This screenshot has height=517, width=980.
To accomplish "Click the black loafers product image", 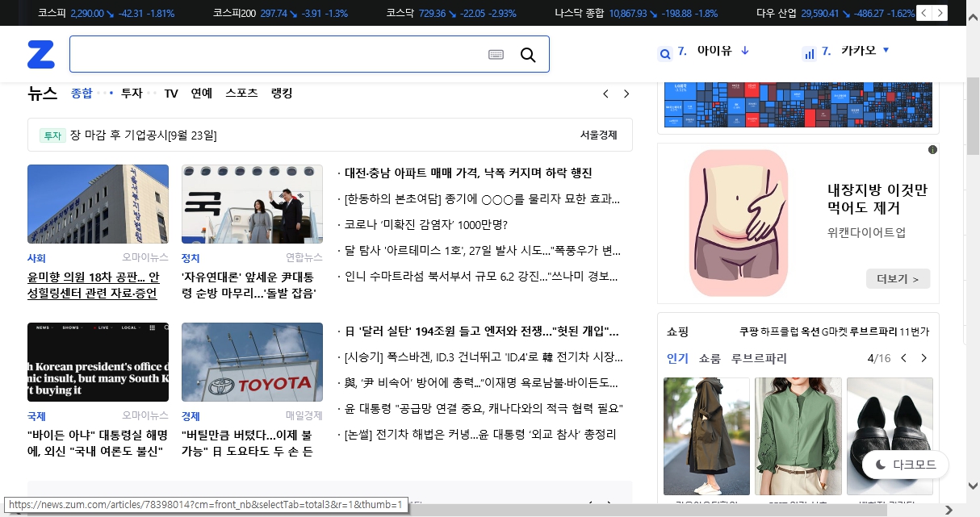I will pos(890,436).
